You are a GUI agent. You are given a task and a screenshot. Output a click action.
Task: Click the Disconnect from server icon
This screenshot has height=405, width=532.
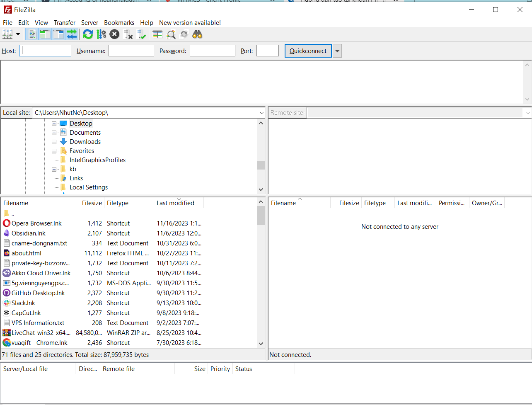pyautogui.click(x=128, y=34)
